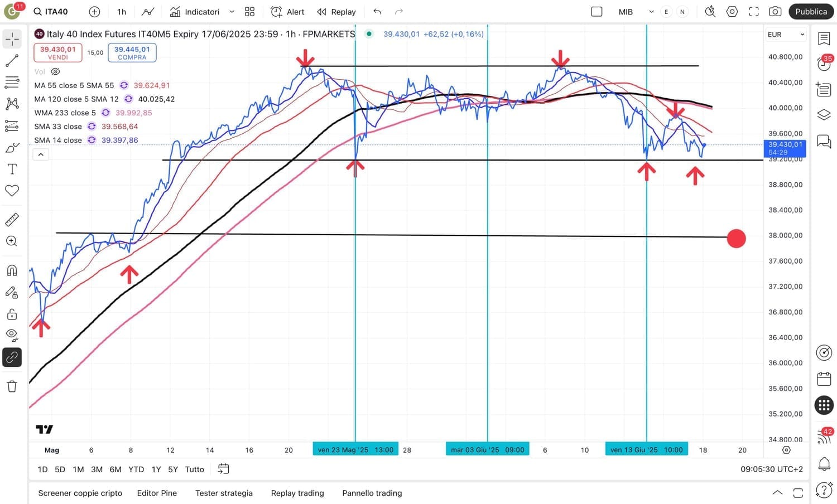Open the quick search icon
Screen dimensions: 837x504
coord(710,12)
